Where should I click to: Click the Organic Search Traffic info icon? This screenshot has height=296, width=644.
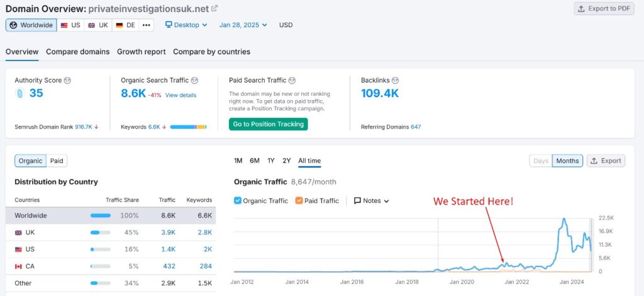(194, 81)
